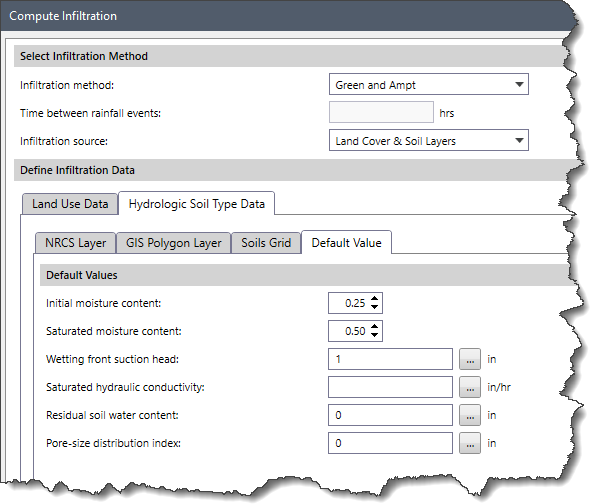Open lookup button for Wetting front suction head
This screenshot has width=591, height=504.
point(470,359)
